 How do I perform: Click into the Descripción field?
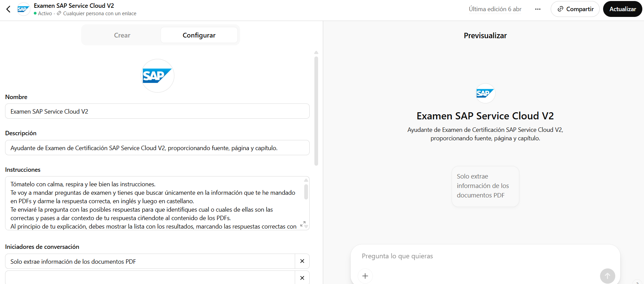[x=157, y=148]
